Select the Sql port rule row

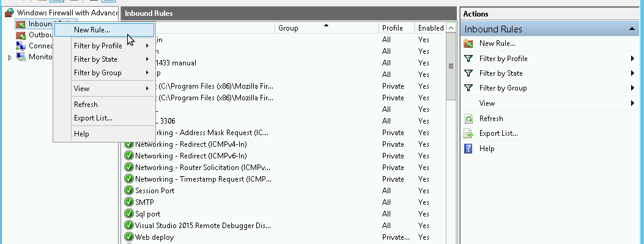[283, 214]
